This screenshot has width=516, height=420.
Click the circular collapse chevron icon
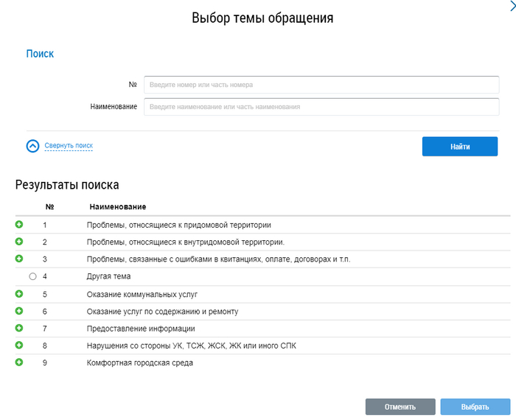[32, 146]
